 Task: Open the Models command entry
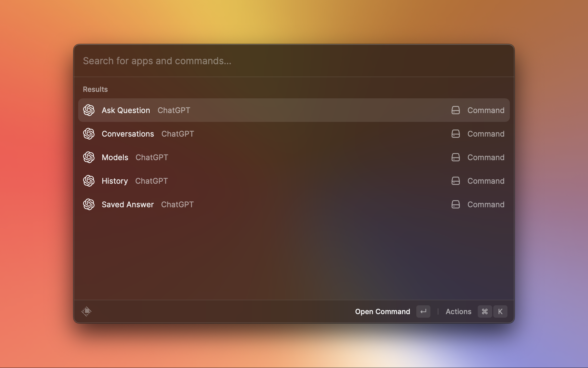click(115, 157)
